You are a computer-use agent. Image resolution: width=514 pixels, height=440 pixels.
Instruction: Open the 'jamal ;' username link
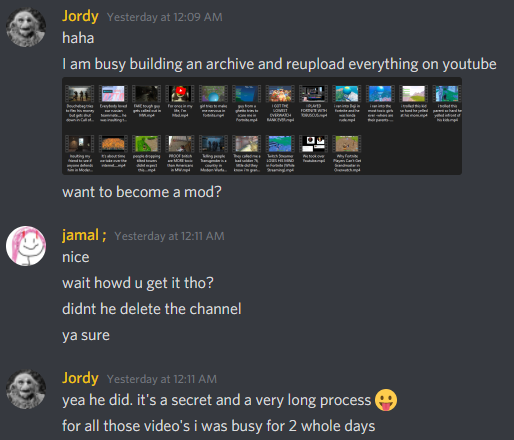pyautogui.click(x=84, y=235)
